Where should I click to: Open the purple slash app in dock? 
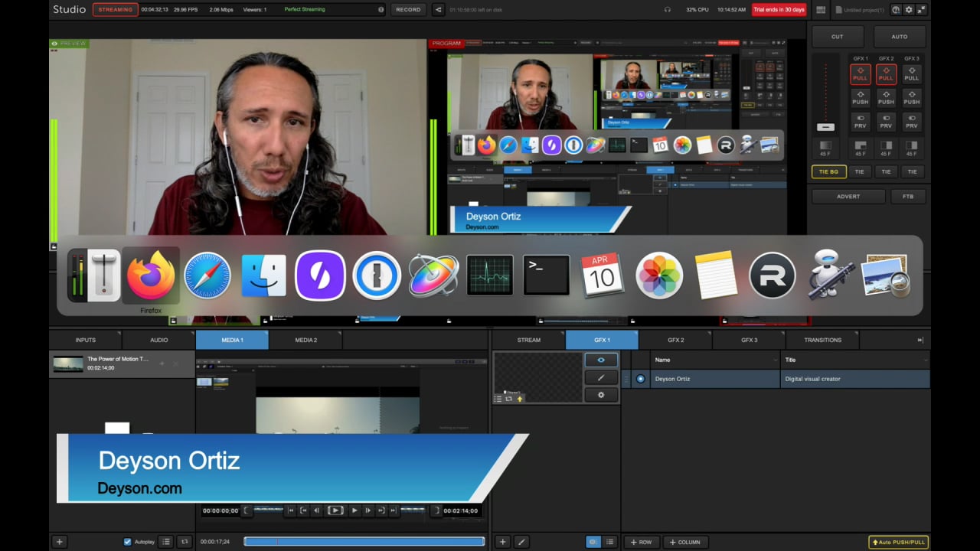320,275
